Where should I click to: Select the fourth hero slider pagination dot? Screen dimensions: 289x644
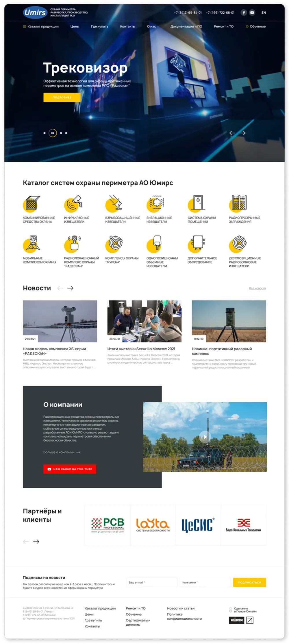(x=66, y=133)
